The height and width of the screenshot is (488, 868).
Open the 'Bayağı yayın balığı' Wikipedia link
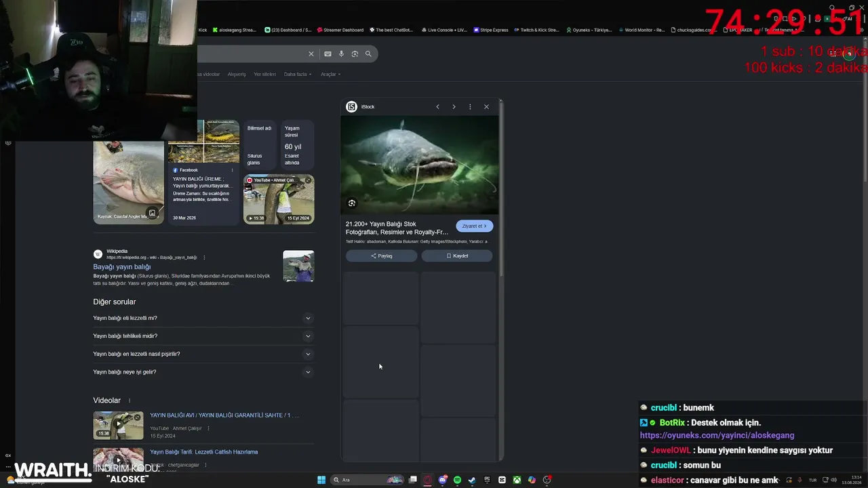(x=122, y=267)
